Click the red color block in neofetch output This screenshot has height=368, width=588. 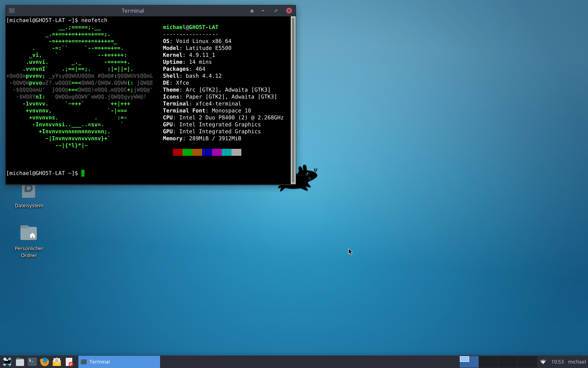click(178, 152)
